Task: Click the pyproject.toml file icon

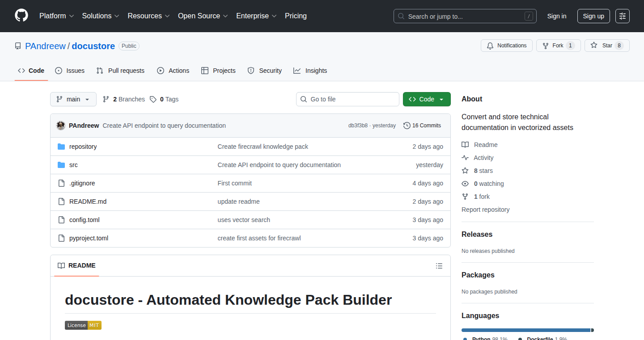Action: click(61, 238)
